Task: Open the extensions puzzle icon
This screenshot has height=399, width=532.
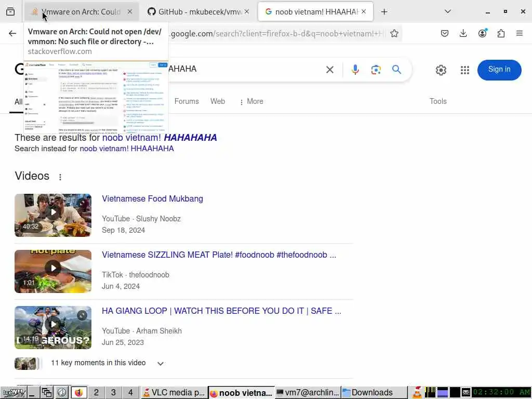Action: pos(501,33)
